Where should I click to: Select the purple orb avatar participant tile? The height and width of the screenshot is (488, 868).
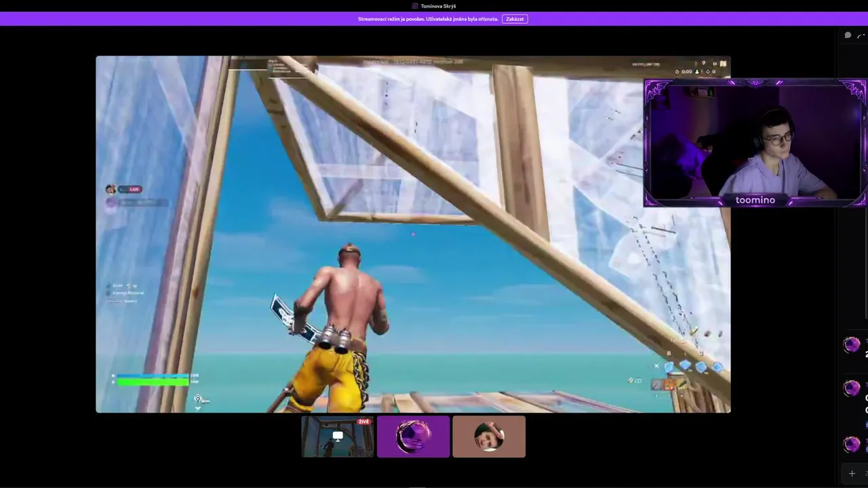tap(414, 436)
